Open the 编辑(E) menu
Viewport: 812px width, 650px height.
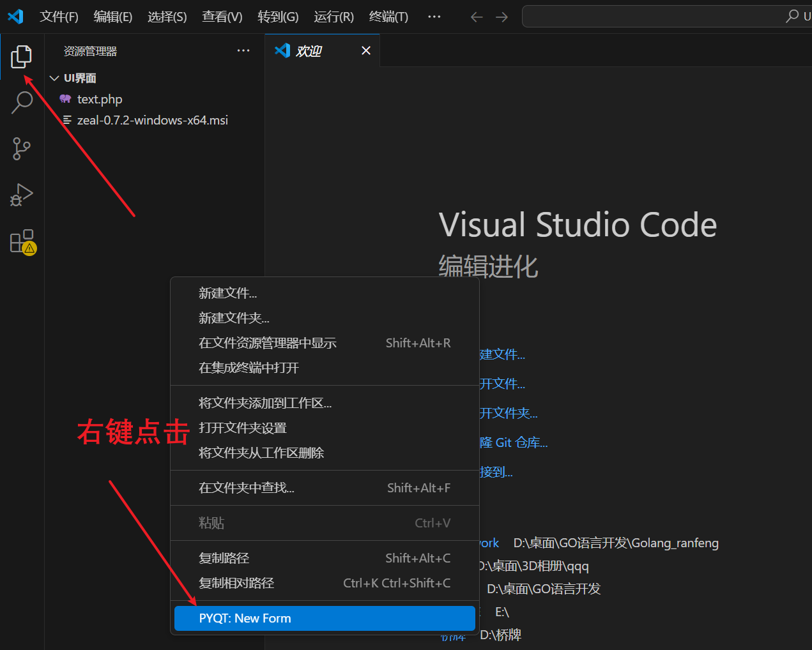tap(113, 17)
